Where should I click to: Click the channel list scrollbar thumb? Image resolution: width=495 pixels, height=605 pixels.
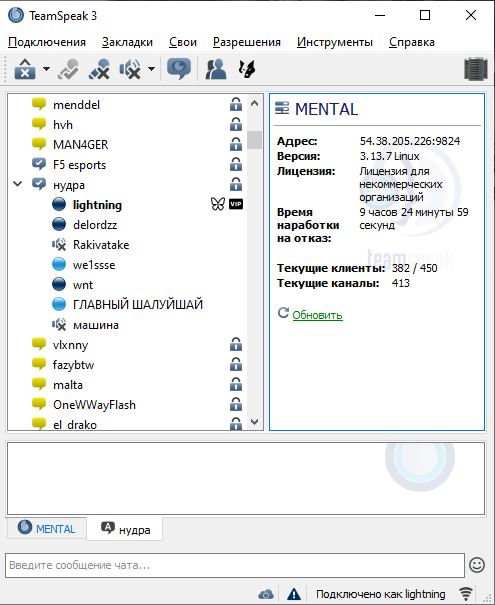coord(254,140)
